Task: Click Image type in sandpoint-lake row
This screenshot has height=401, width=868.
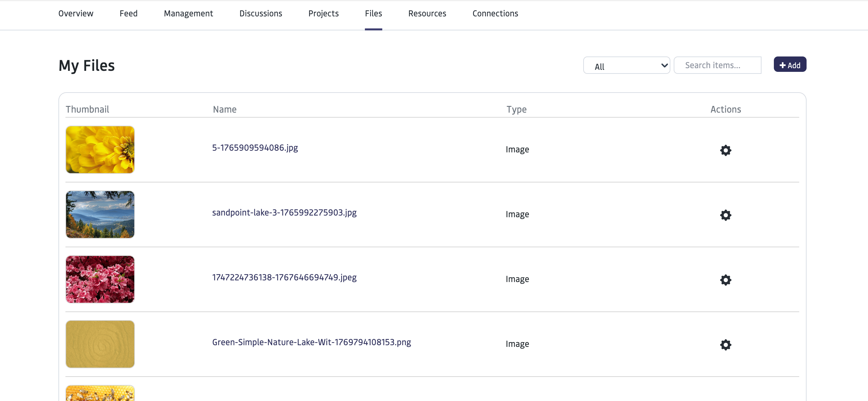Action: pos(517,214)
